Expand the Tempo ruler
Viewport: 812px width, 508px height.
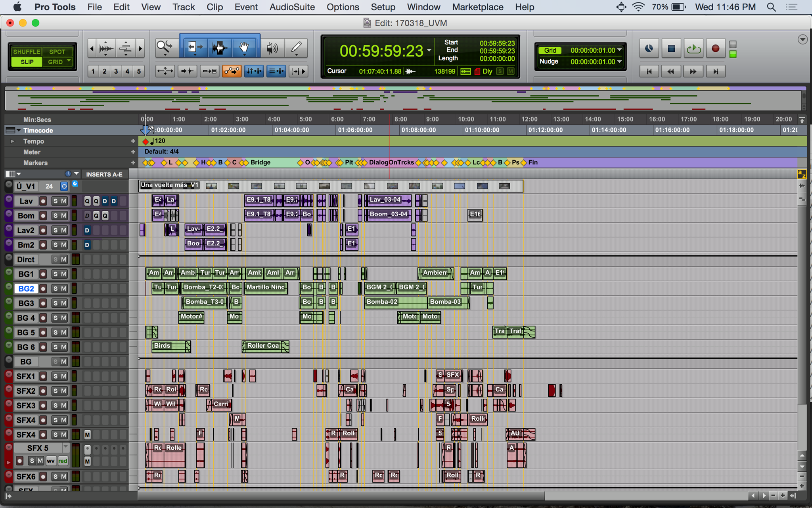point(12,141)
